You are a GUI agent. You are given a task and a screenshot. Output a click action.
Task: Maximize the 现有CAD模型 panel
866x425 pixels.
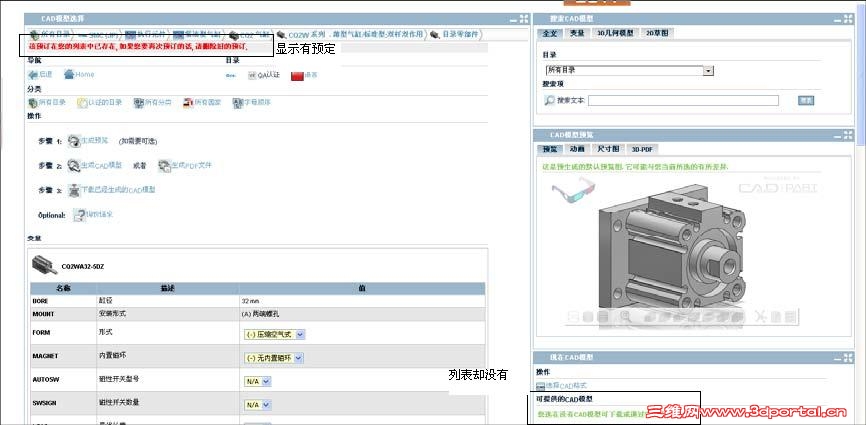pyautogui.click(x=848, y=358)
